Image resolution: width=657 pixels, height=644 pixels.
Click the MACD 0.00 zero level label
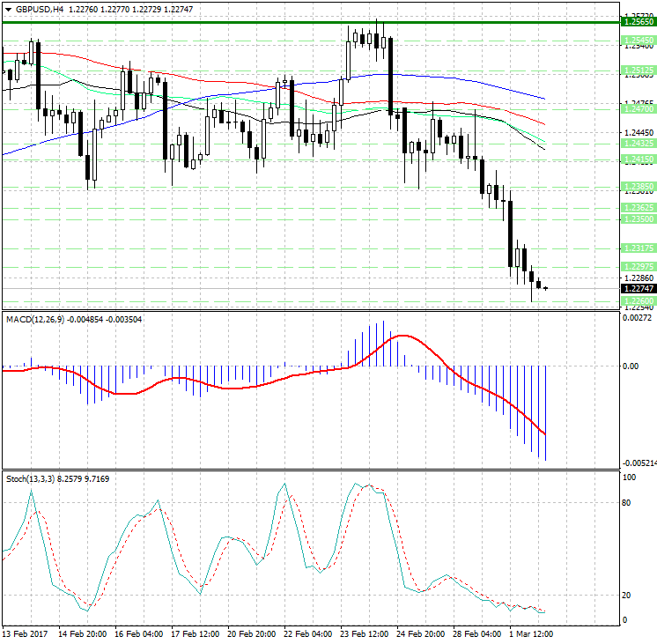pyautogui.click(x=631, y=366)
